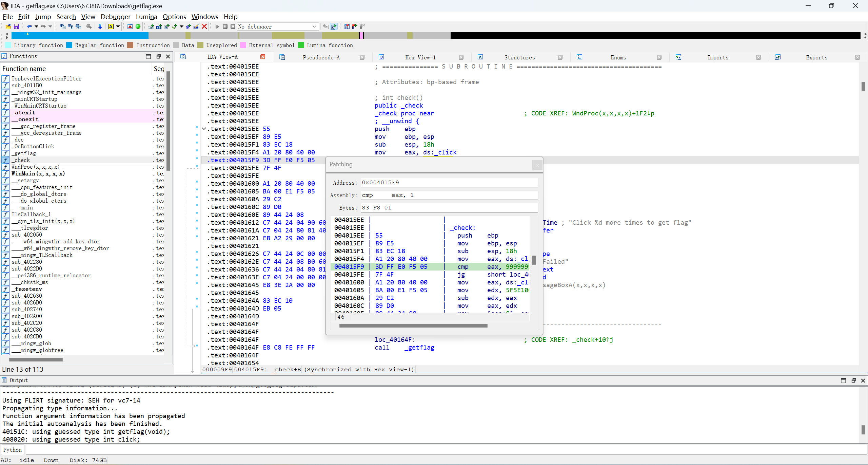868x465 pixels.
Task: Open the dropdown next to the yellow A icon
Action: 118,26
